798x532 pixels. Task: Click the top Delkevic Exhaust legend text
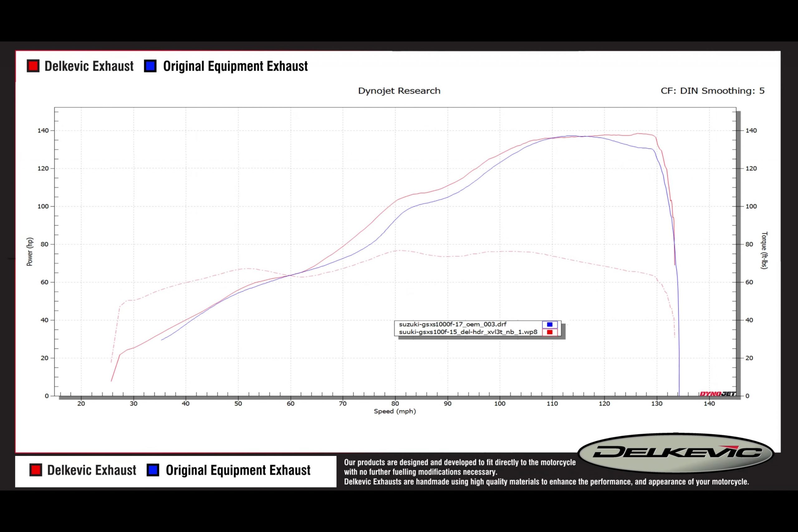(x=89, y=66)
